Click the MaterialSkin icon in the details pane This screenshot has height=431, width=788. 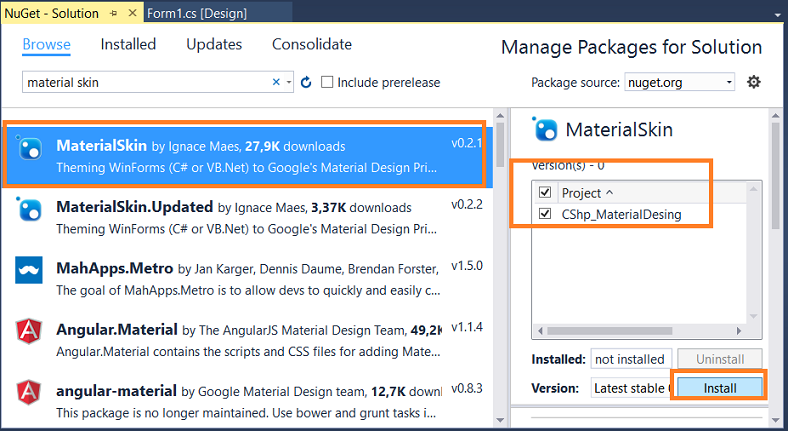click(x=545, y=129)
